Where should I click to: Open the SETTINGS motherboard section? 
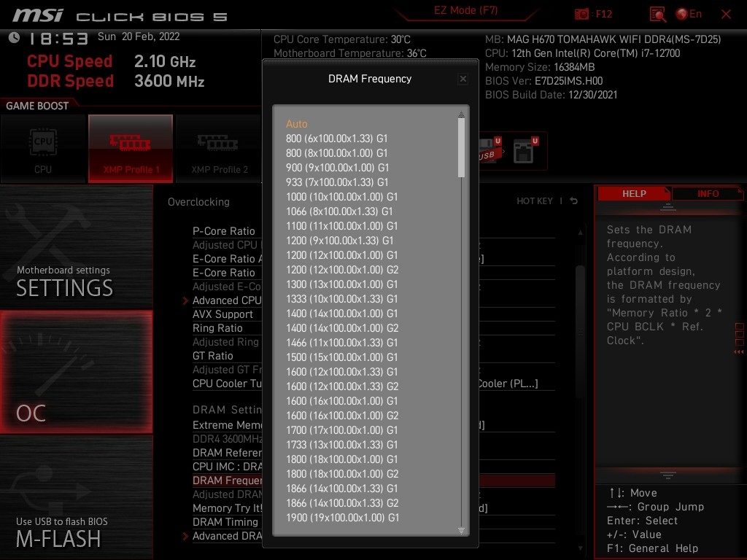click(76, 246)
